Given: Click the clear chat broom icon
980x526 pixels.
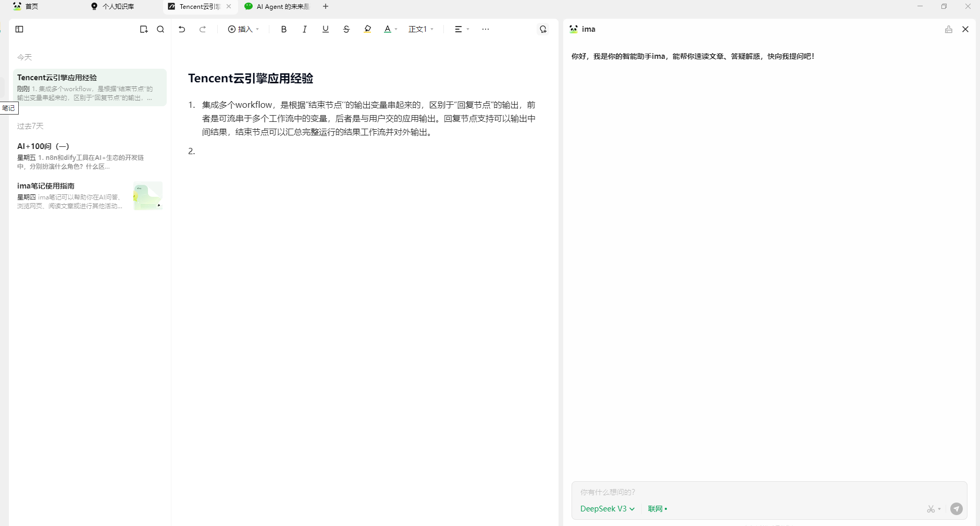Looking at the screenshot, I should pyautogui.click(x=949, y=29).
